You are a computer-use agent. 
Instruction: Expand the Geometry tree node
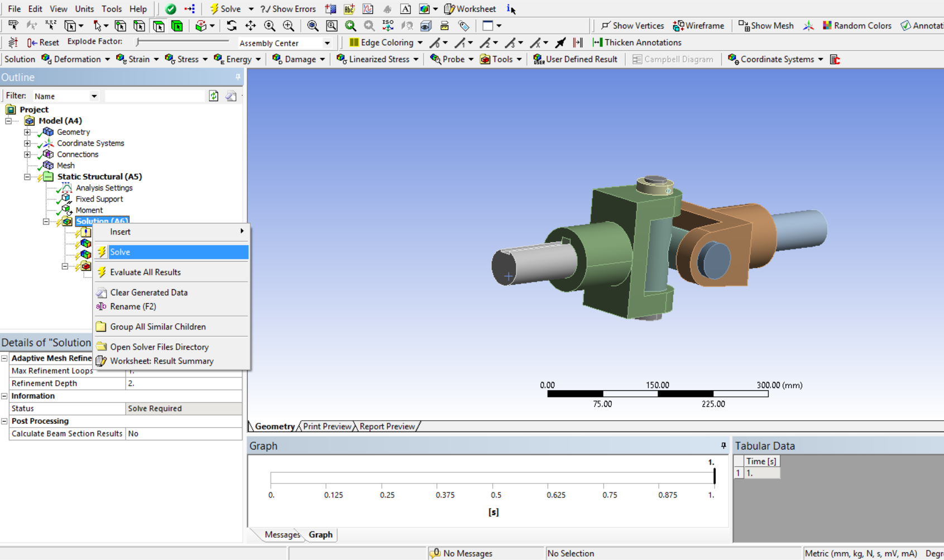click(x=27, y=132)
